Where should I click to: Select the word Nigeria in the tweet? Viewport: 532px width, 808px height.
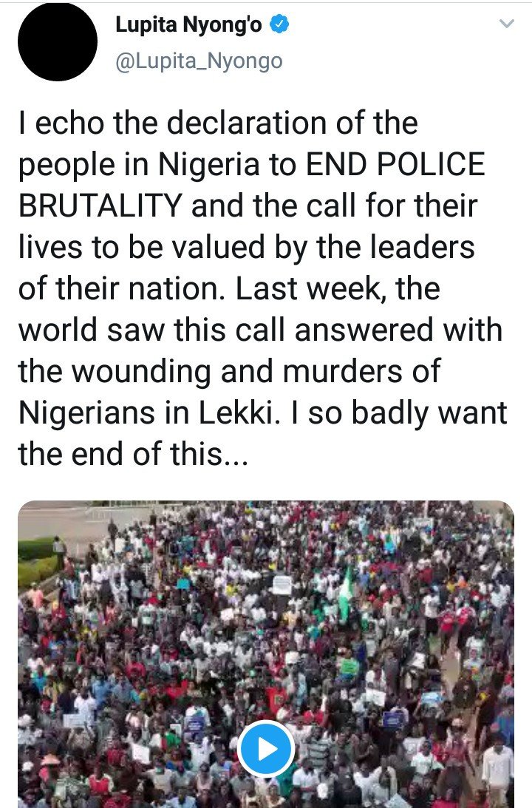pos(208,166)
